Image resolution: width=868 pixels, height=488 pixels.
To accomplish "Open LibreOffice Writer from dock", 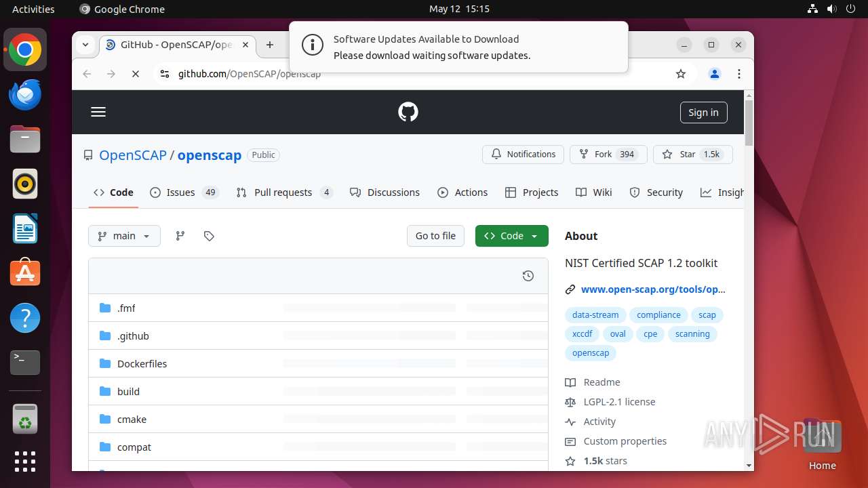I will tap(25, 228).
